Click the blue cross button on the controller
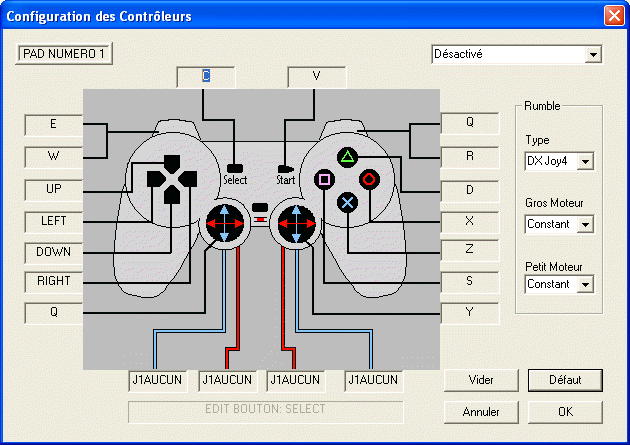Screen dimensions: 630x445 pos(348,202)
